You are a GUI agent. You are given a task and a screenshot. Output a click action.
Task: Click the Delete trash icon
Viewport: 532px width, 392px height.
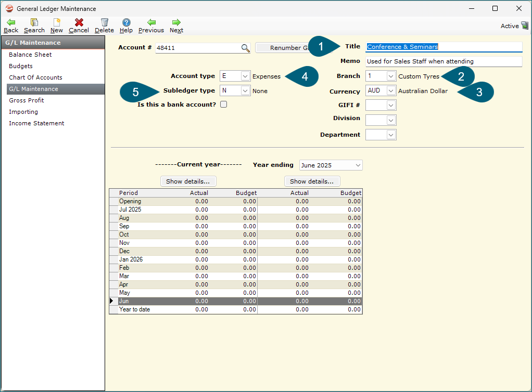click(x=105, y=22)
